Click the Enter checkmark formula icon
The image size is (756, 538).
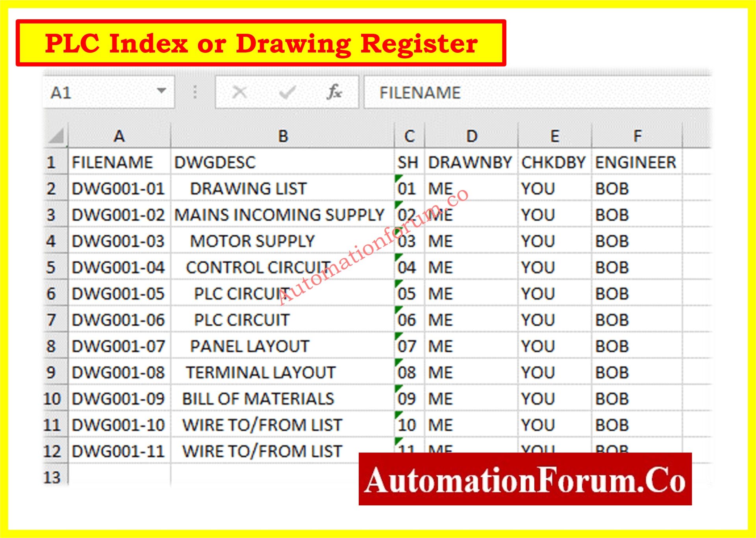click(x=287, y=93)
